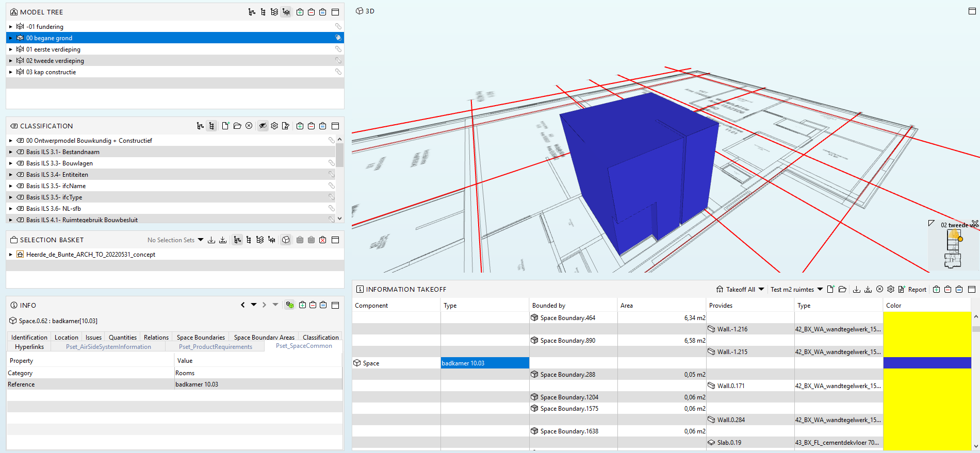Screen dimensions: 980x453
Task: Edit the classification rules
Action: [286, 126]
